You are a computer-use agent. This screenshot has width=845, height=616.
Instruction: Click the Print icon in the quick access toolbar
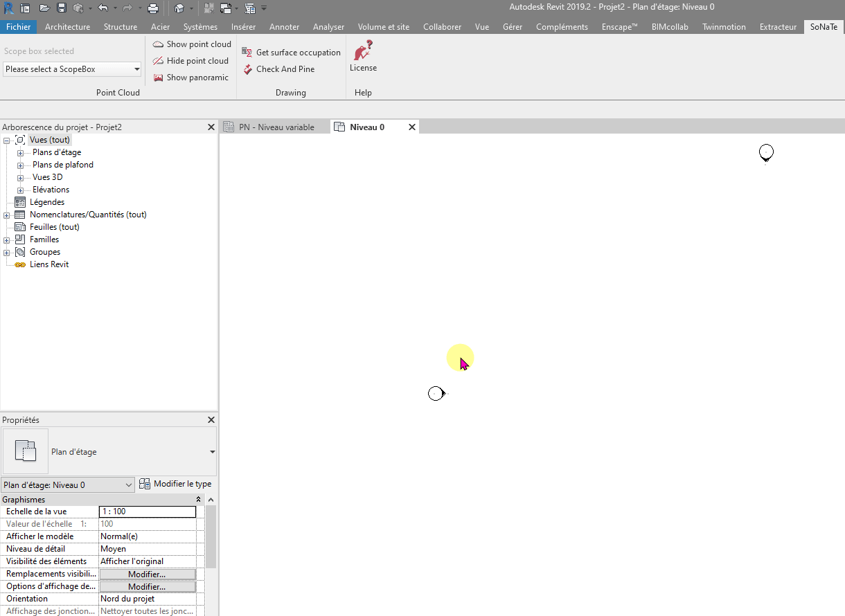(x=153, y=8)
